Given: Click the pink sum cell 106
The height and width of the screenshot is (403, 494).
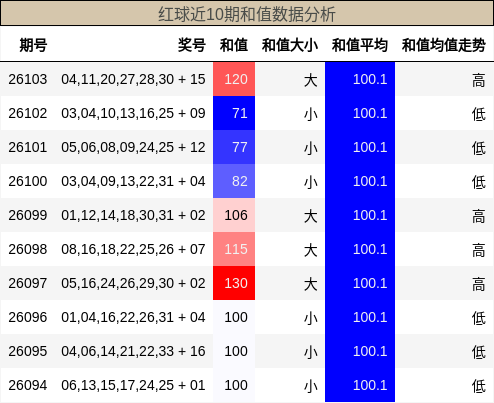Looking at the screenshot, I should click(234, 215).
